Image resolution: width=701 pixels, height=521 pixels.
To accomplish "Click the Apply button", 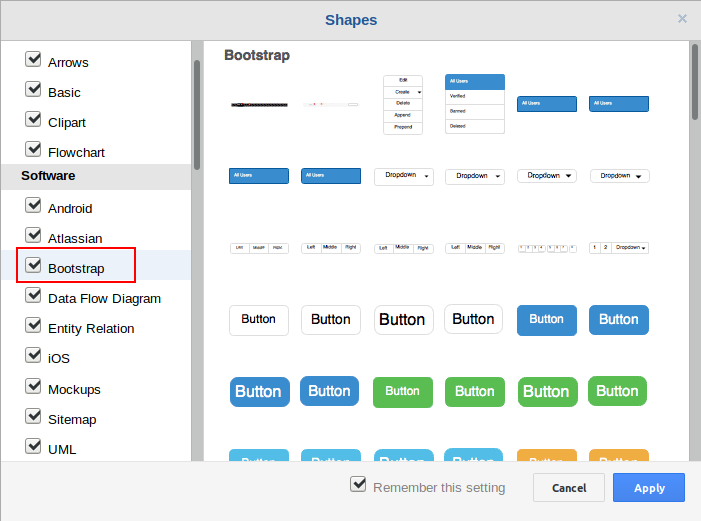I will 648,487.
